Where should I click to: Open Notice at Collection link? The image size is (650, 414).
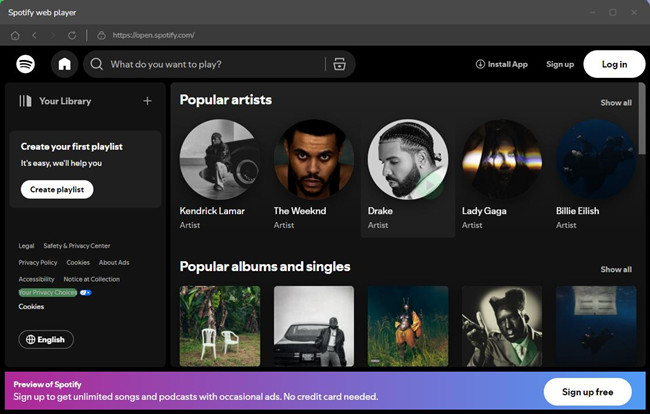[x=92, y=279]
